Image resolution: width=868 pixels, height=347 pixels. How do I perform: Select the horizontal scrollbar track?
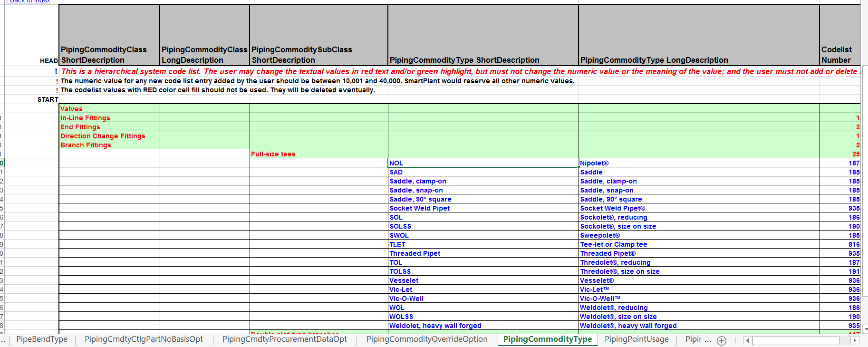tap(796, 340)
